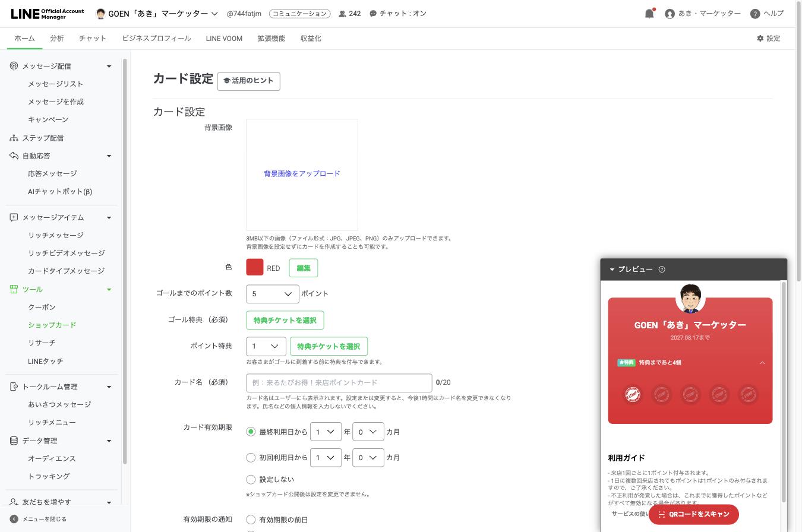Open the ビジネスプロフィール tab

click(x=156, y=38)
